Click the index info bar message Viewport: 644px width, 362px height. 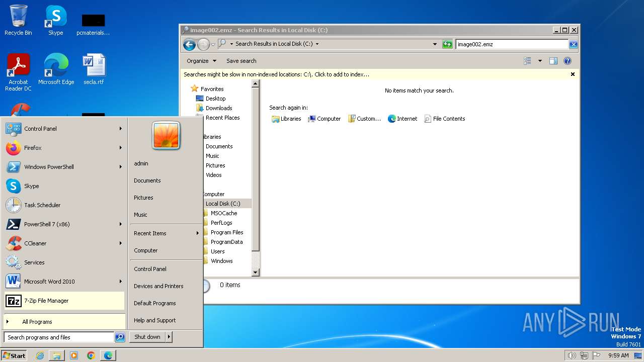(276, 74)
